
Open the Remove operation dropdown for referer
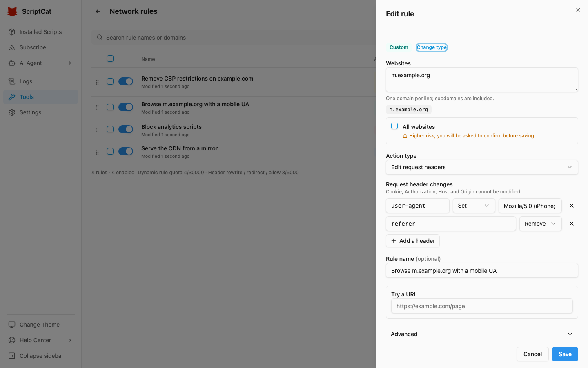[x=540, y=224]
